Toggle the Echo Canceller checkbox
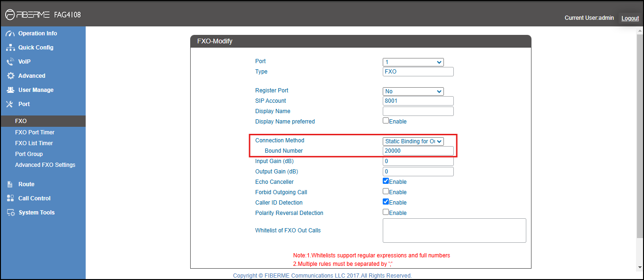Screen dimensions: 644x280 point(386,181)
